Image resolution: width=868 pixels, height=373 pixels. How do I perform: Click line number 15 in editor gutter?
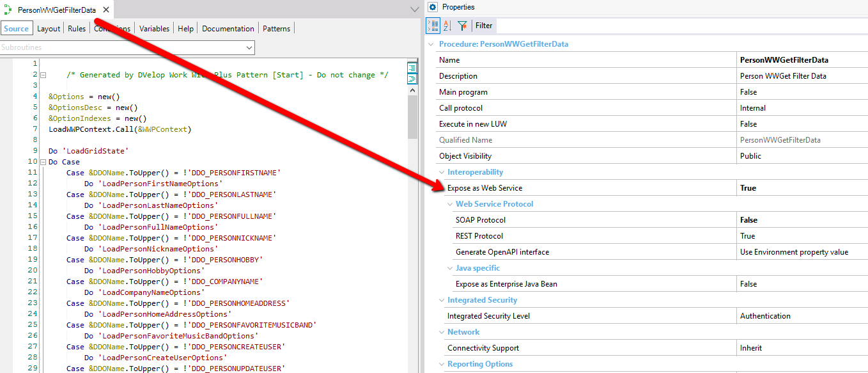pyautogui.click(x=33, y=216)
